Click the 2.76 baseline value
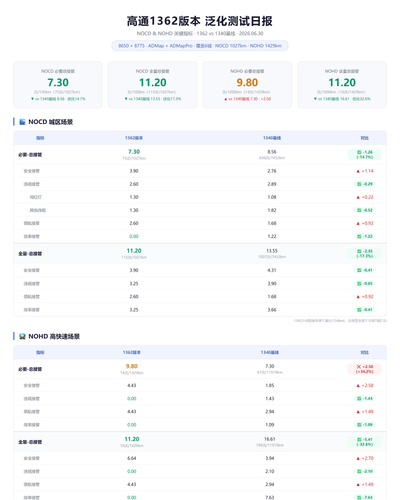Screen dimensions: 400x500 272,171
